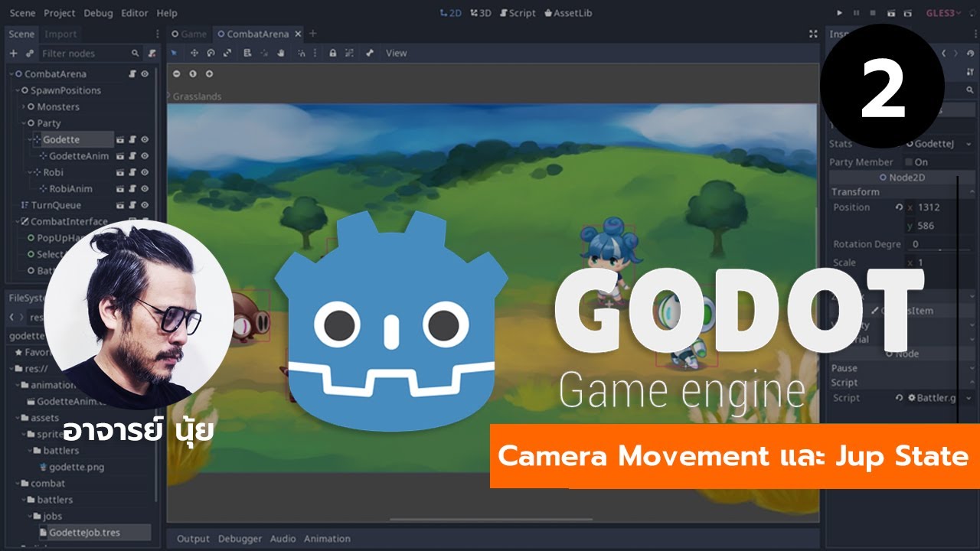
Task: Toggle GodetteAnim visibility eye
Action: click(145, 156)
